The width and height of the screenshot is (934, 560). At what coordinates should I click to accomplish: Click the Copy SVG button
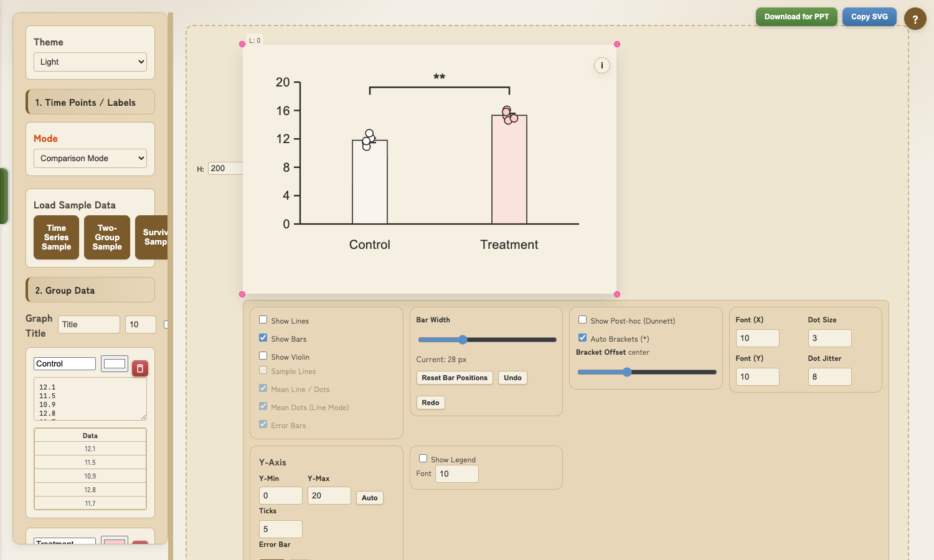869,17
